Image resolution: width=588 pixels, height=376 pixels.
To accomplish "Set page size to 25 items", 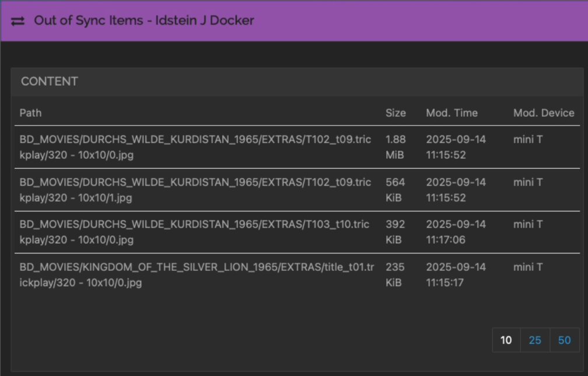I will pyautogui.click(x=535, y=340).
